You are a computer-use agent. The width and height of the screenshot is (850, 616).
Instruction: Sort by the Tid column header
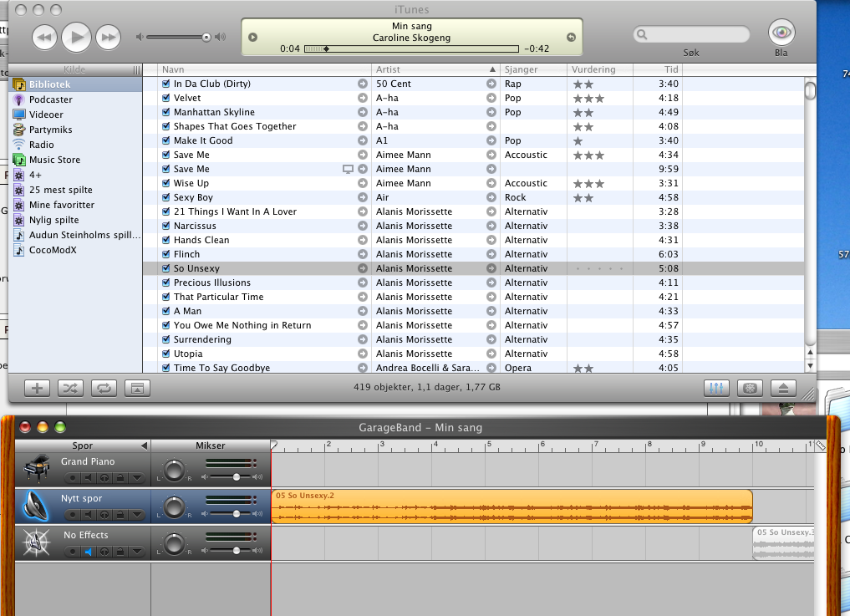(x=658, y=69)
